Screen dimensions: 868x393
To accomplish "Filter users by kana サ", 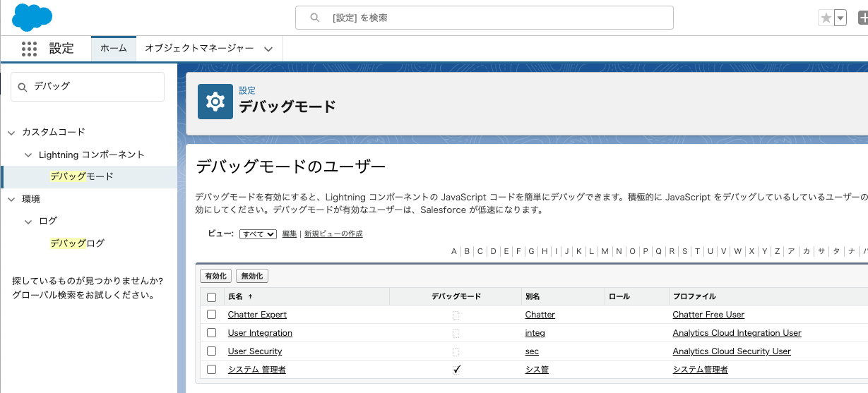I will [x=821, y=251].
